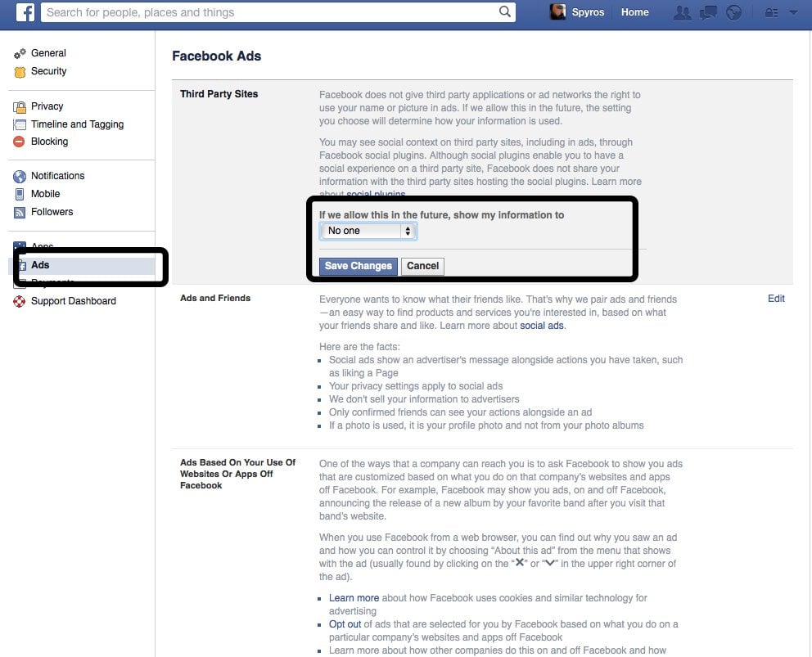
Task: Click the Followers feed icon
Action: tap(20, 212)
